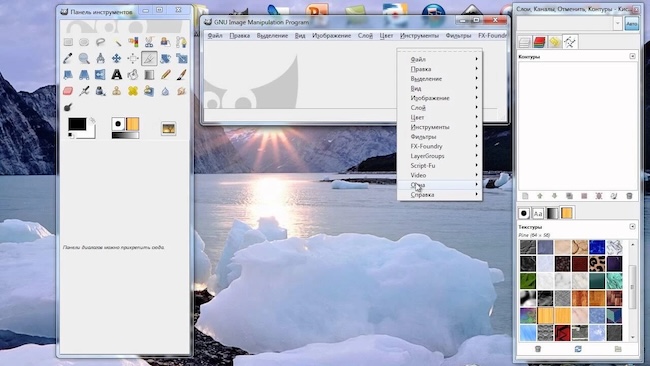The image size is (650, 366).
Task: Select the Alignment tool
Action: point(133,58)
